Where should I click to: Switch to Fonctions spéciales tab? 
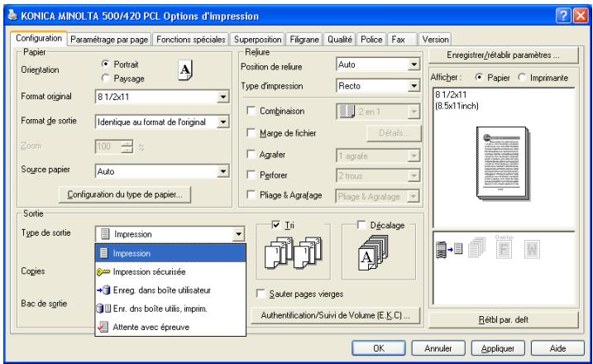coord(191,40)
